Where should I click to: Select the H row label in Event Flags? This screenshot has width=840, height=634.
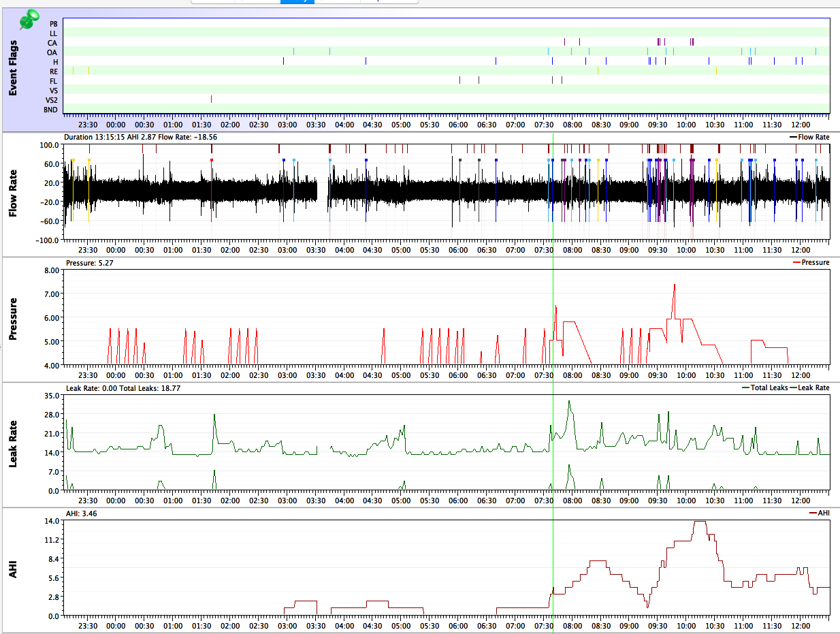[x=56, y=61]
